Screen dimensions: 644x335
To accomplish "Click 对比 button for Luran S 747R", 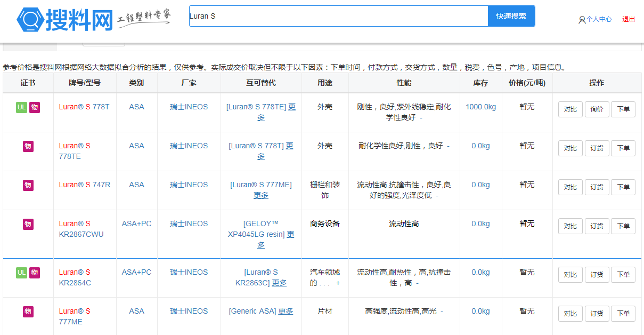I will point(570,187).
